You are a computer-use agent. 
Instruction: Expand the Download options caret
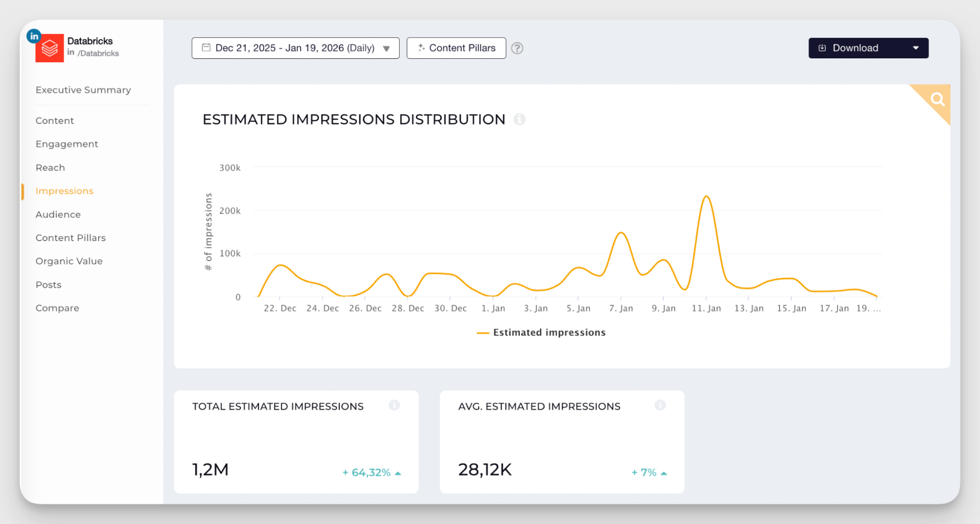[916, 48]
